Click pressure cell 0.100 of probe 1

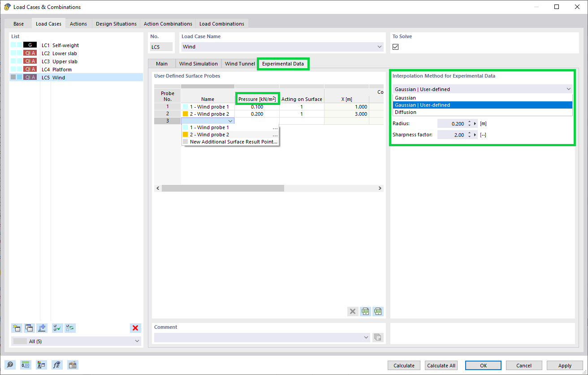coord(257,107)
